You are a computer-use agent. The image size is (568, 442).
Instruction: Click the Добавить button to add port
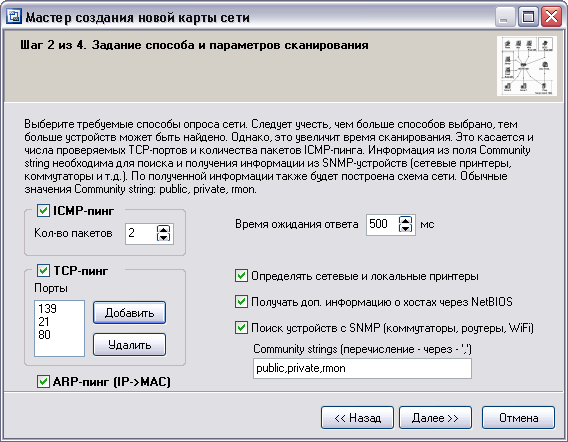click(x=129, y=313)
